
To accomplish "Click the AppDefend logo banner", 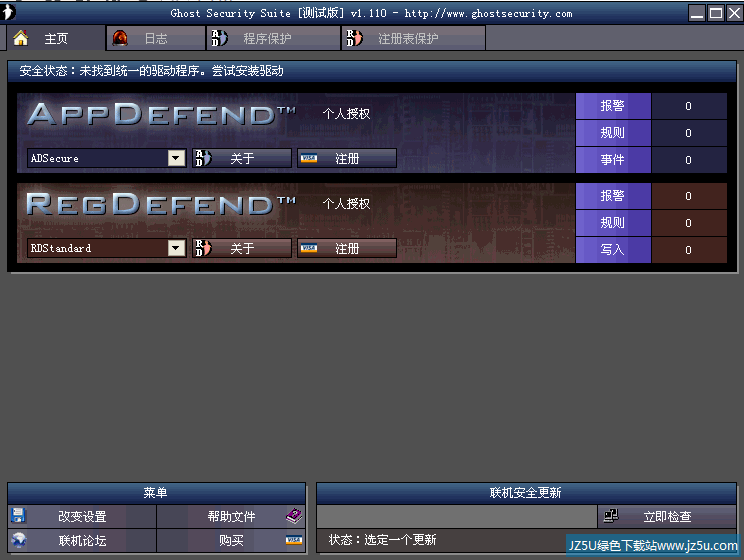I will click(161, 114).
